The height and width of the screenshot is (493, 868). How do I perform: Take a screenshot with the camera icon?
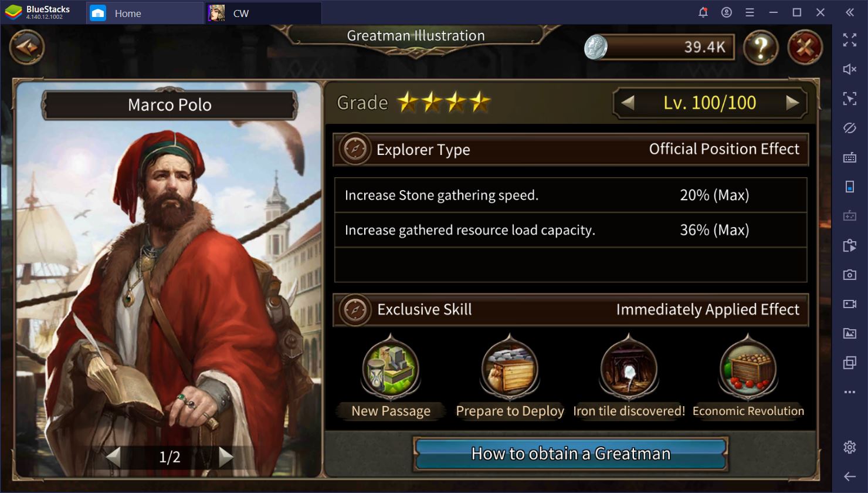pyautogui.click(x=849, y=275)
